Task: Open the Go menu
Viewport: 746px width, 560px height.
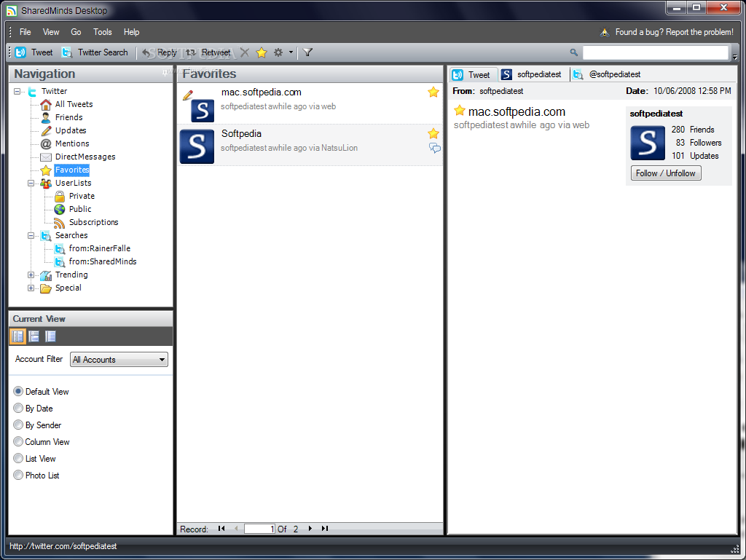Action: [76, 32]
